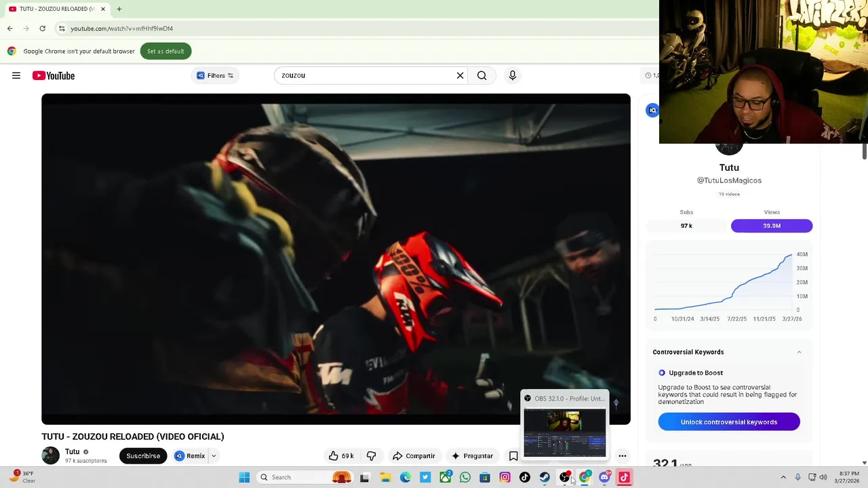Open the Tutu channel name link

tap(72, 451)
